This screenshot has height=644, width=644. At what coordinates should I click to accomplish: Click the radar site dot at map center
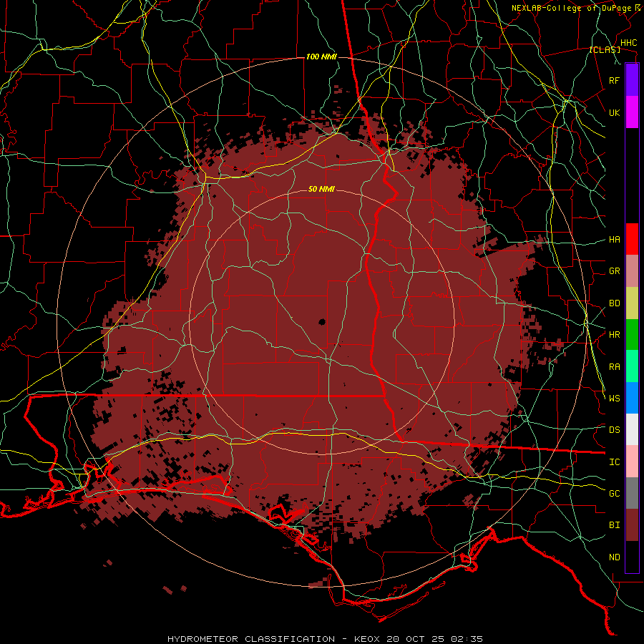[321, 321]
